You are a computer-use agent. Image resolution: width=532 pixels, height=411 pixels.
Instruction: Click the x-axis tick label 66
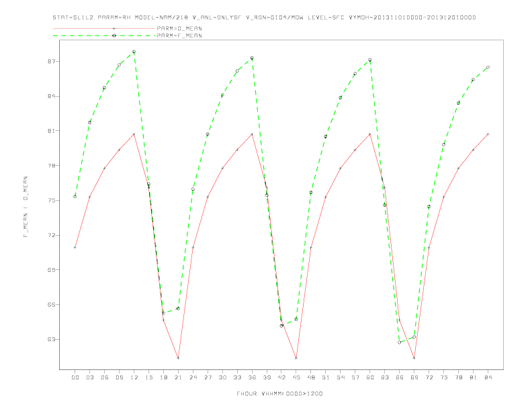pyautogui.click(x=400, y=377)
